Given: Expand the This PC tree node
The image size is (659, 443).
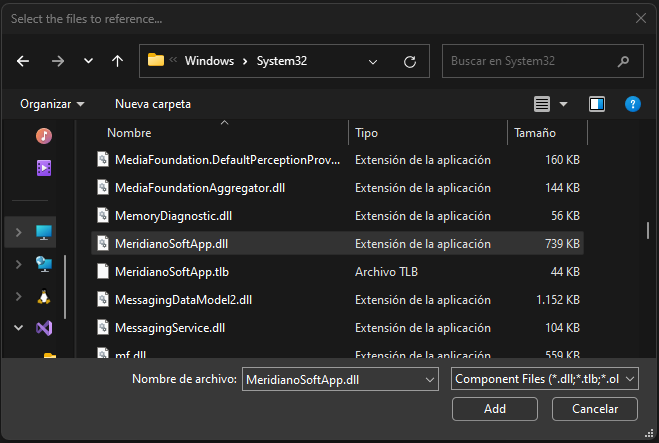Looking at the screenshot, I should (x=18, y=232).
